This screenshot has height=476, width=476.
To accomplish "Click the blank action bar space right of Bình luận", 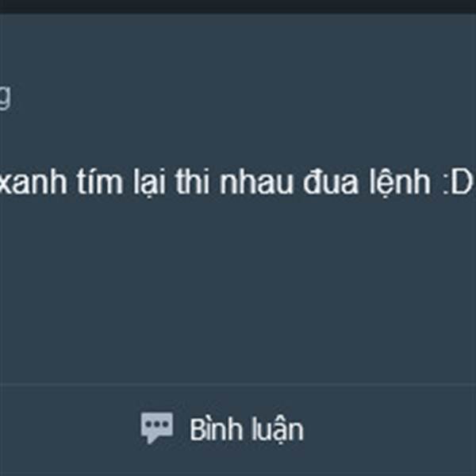I will point(392,428).
